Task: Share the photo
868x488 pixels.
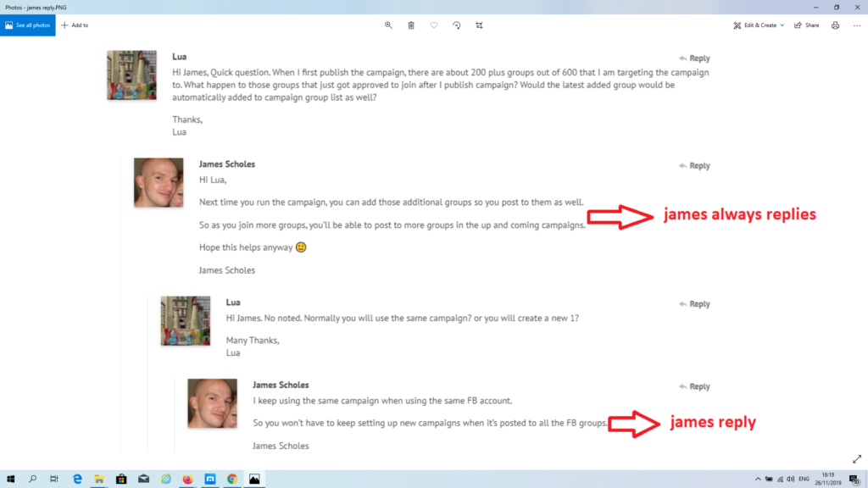Action: (807, 25)
